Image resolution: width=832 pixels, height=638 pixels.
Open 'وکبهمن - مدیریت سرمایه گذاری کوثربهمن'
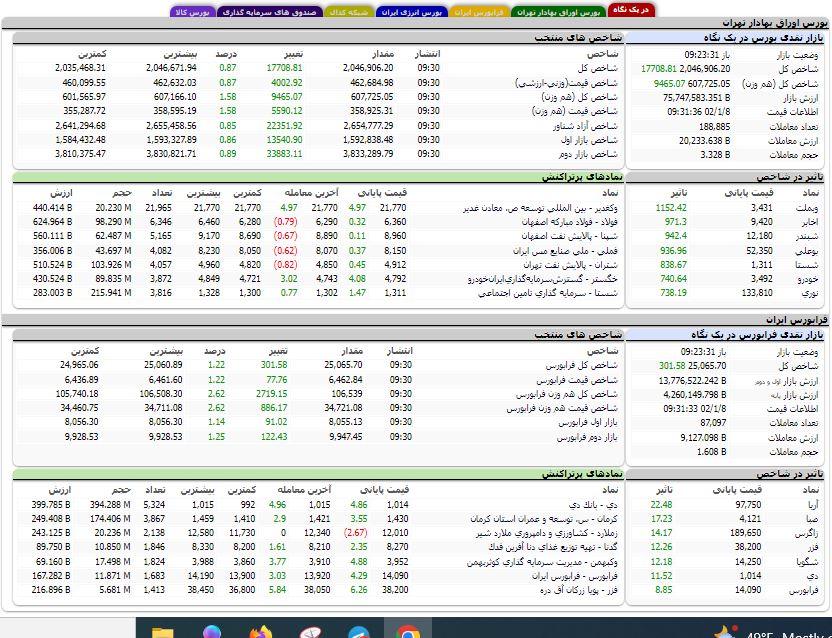click(x=542, y=562)
